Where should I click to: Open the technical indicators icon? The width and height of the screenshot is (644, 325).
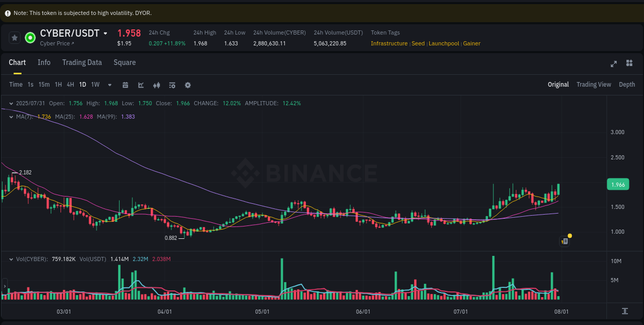click(172, 85)
